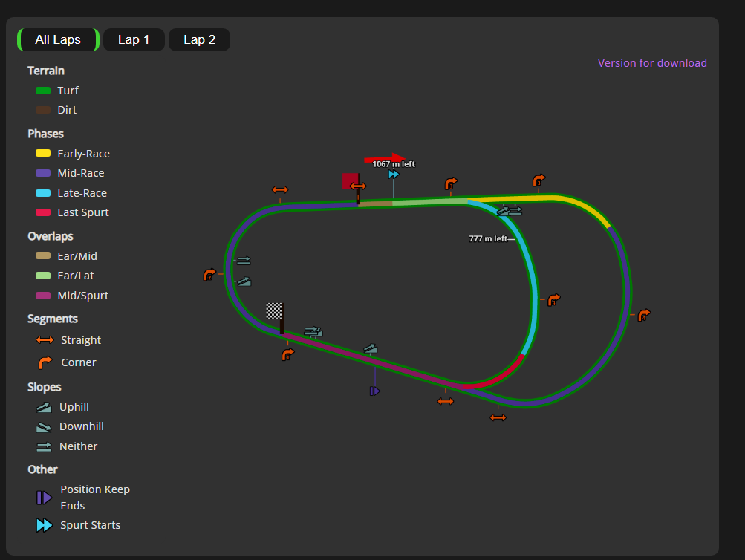
Task: Click the '1067 m left' label
Action: pos(394,164)
